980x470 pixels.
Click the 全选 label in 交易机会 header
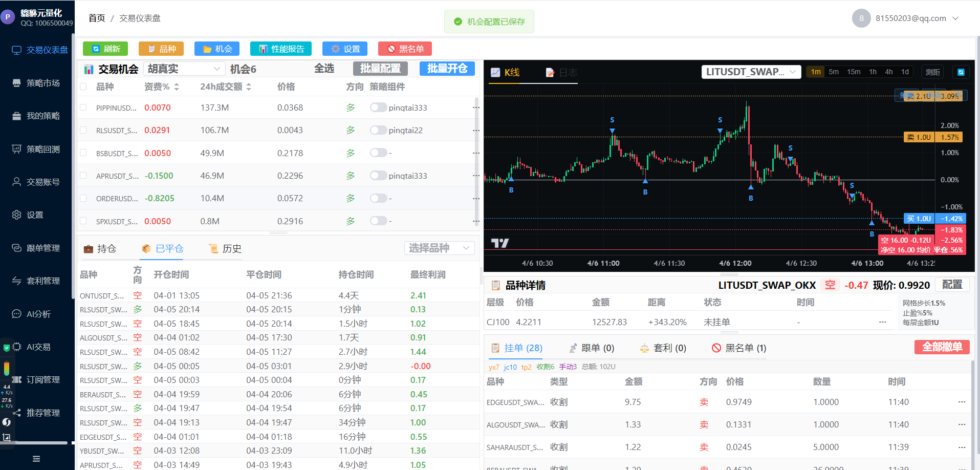324,69
